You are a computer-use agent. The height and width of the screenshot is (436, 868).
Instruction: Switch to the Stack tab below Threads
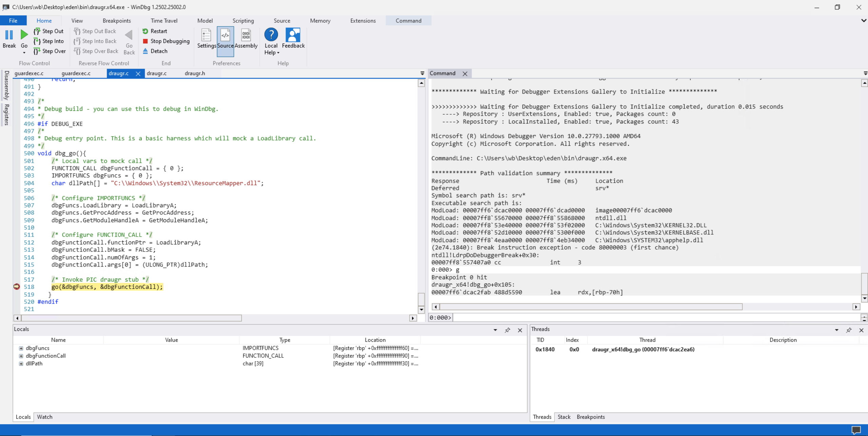point(564,417)
